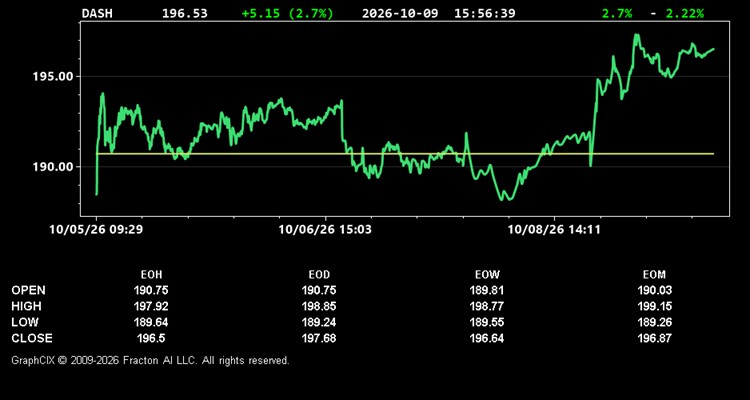Click the DASH ticker symbol in header
750x400 pixels.
[97, 13]
